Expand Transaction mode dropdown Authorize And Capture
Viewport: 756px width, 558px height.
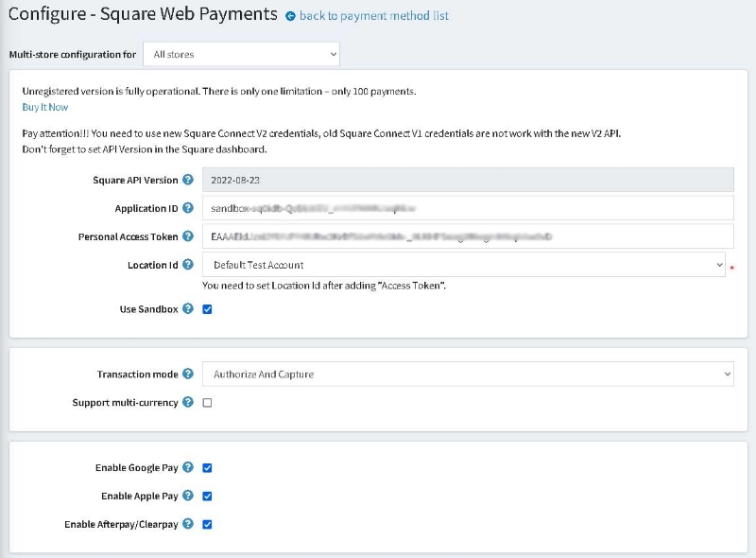(x=468, y=375)
